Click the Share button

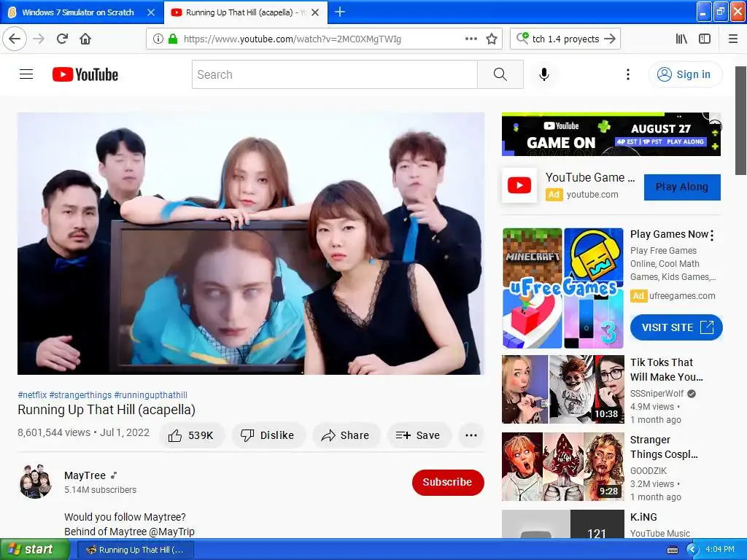[346, 435]
